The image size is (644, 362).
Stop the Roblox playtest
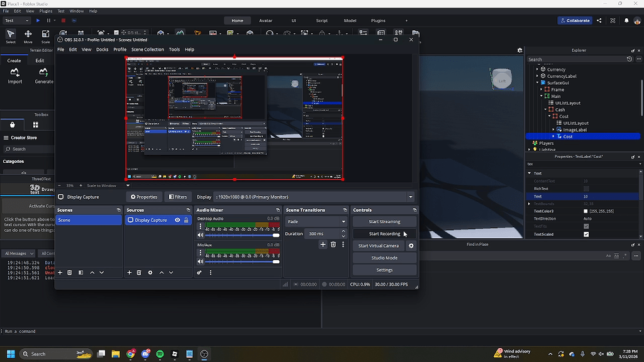pos(64,21)
